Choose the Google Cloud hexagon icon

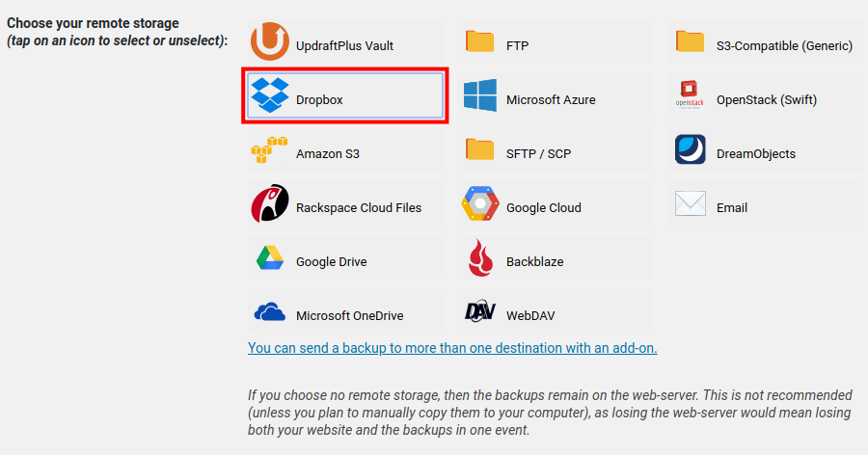pyautogui.click(x=479, y=205)
